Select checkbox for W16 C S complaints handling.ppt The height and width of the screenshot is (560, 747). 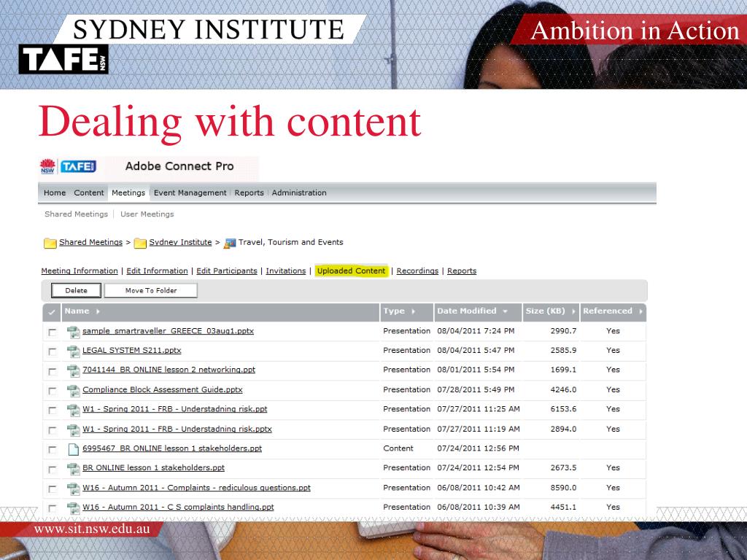point(52,508)
